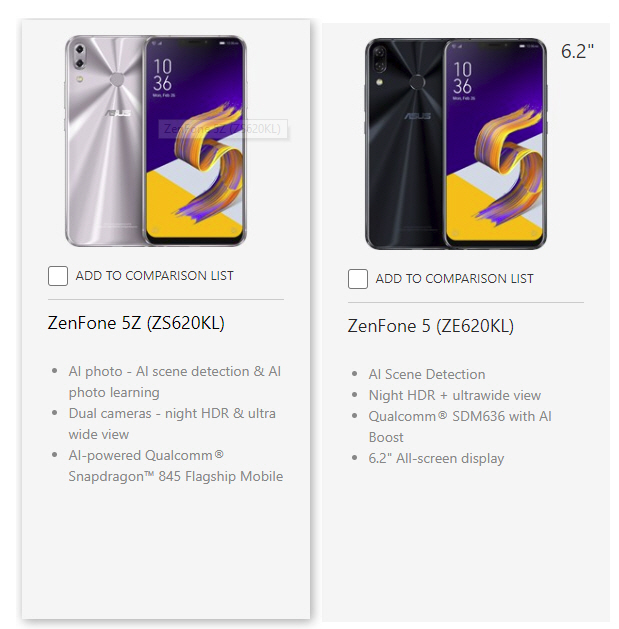Click ADD TO COMPARISON LIST label under silver phone
Image resolution: width=619 pixels, height=629 pixels.
(x=154, y=276)
